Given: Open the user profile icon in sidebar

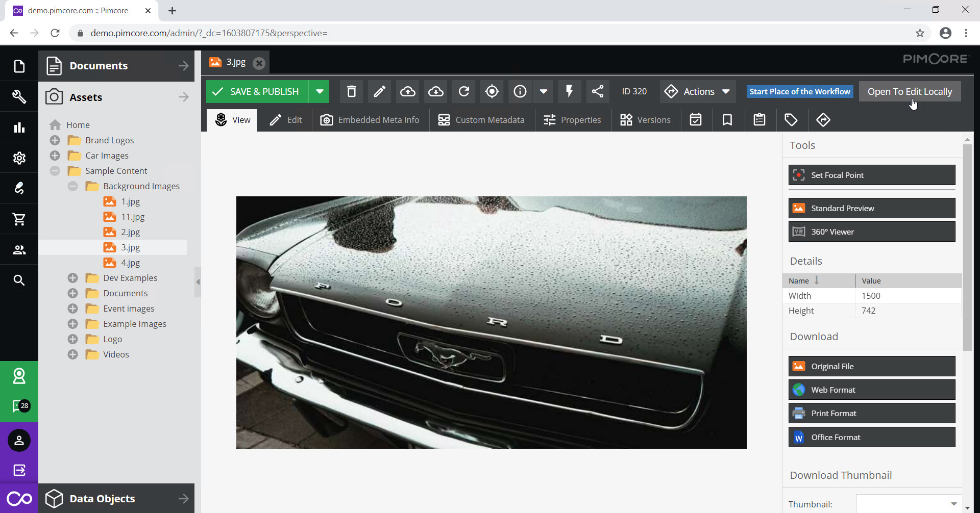Looking at the screenshot, I should (19, 441).
